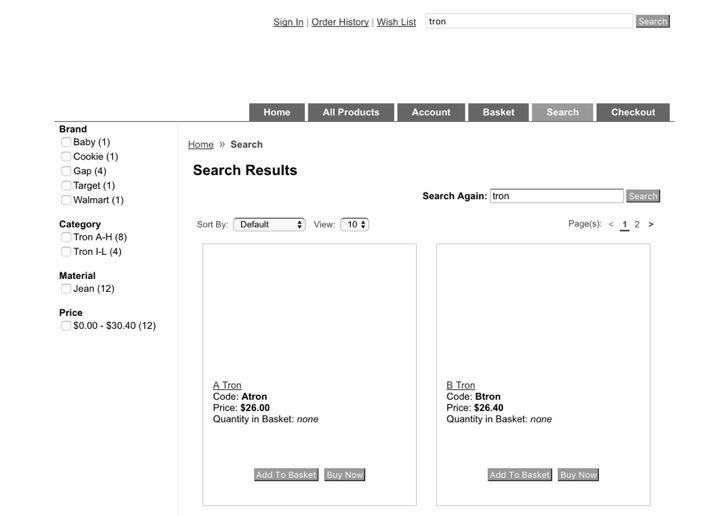Click the Btron product code text
Screen dimensions: 720x516
[488, 397]
